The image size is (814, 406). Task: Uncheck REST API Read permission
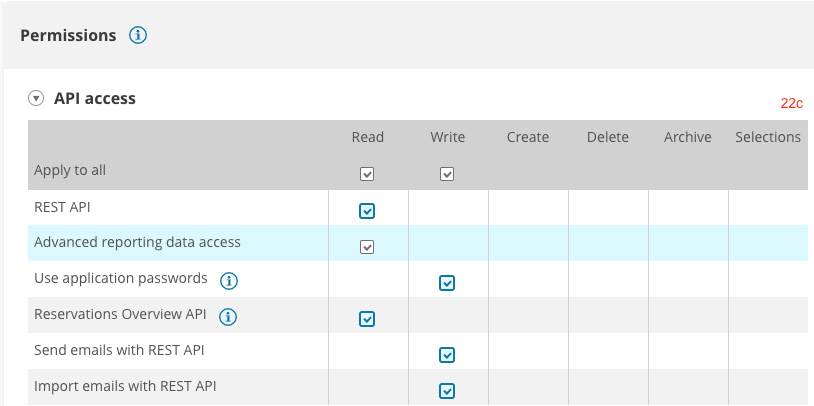[367, 211]
